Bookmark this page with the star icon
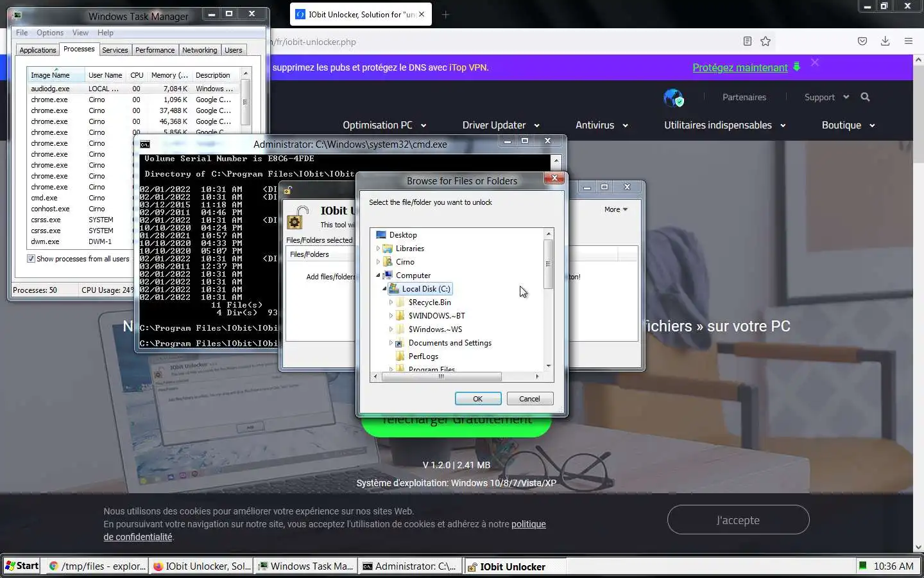 (x=766, y=41)
